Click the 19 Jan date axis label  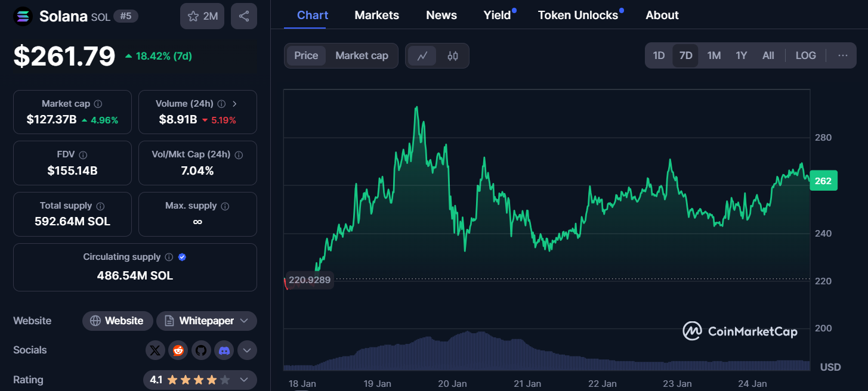(376, 384)
